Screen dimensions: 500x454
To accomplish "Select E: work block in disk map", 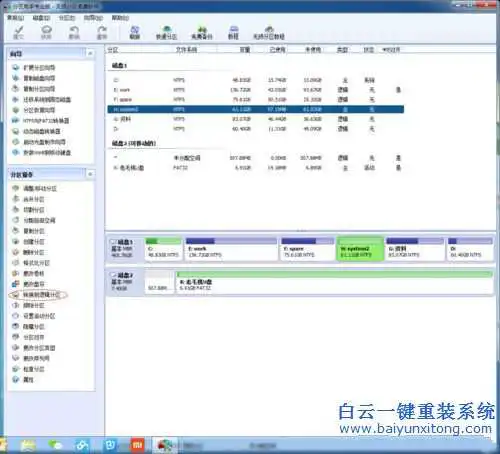I will click(x=231, y=249).
